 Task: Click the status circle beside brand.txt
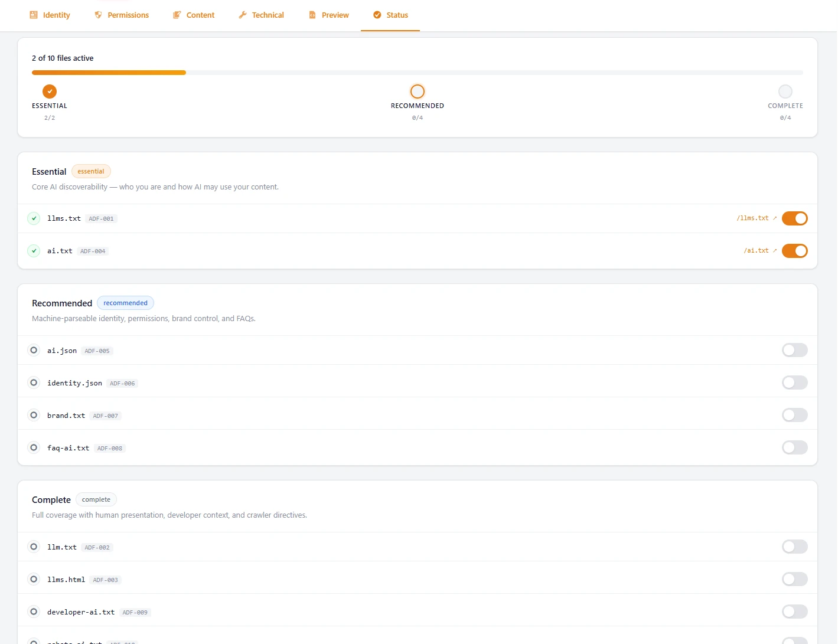(x=34, y=415)
